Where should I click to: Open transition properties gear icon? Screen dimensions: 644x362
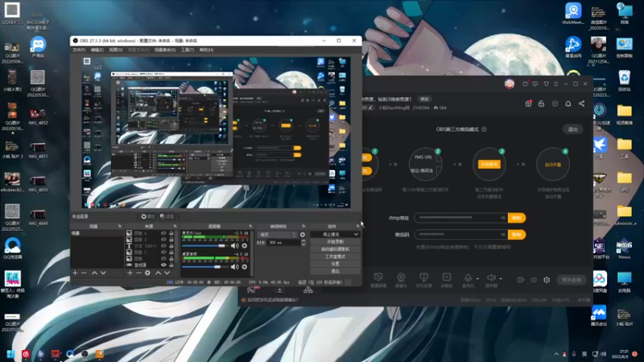(303, 235)
